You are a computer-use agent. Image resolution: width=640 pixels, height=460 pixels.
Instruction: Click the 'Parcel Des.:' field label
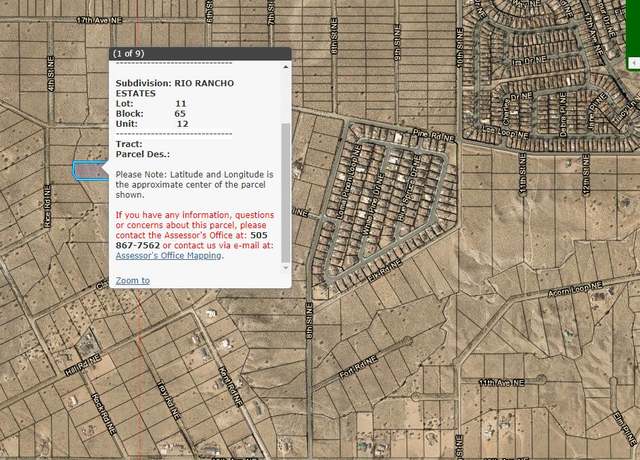[x=143, y=154]
